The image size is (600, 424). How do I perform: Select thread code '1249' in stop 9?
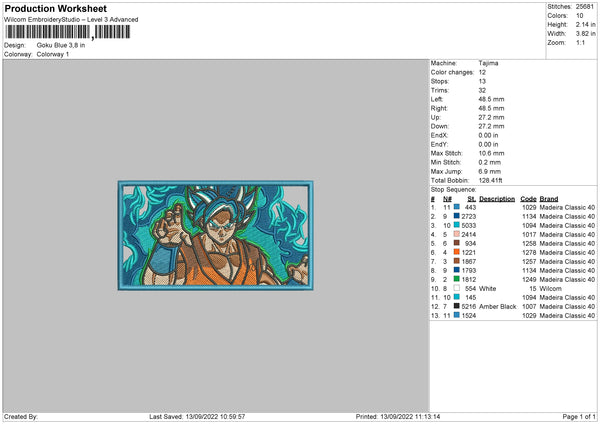point(529,280)
